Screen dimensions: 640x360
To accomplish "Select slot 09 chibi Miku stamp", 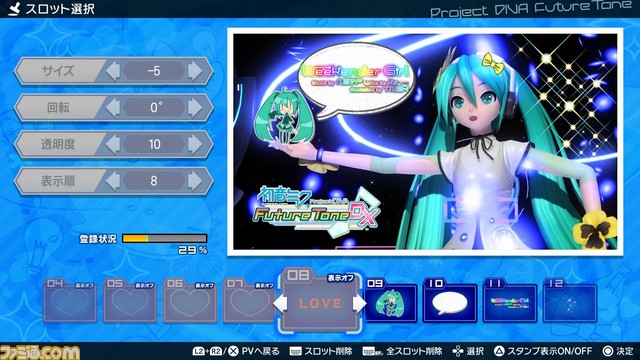I will 391,301.
